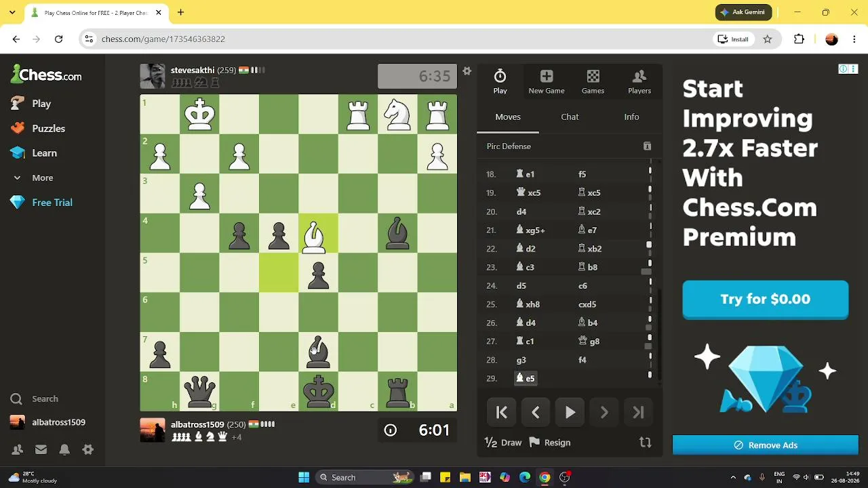Bookmark this page with the star
Viewport: 868px width, 488px height.
[x=768, y=39]
